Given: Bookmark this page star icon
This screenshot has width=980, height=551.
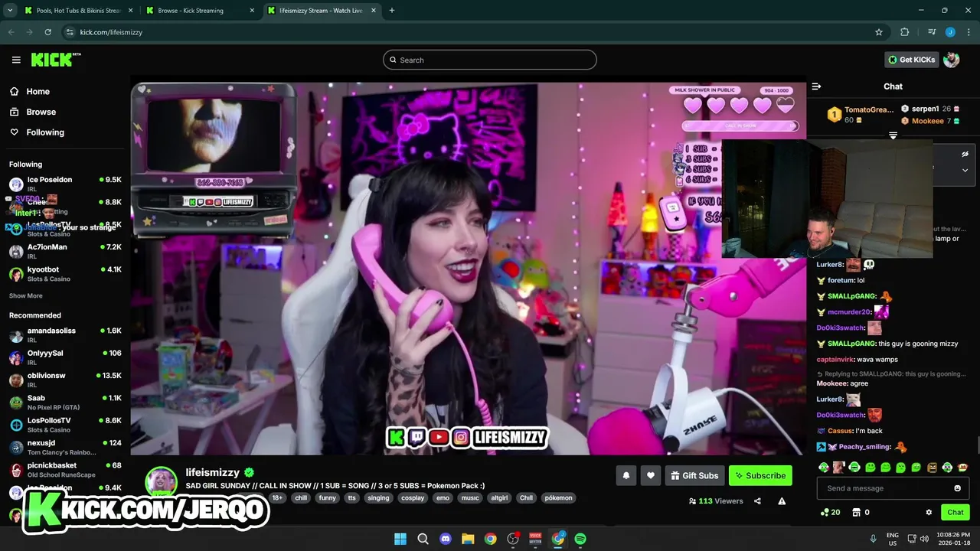Looking at the screenshot, I should [879, 32].
